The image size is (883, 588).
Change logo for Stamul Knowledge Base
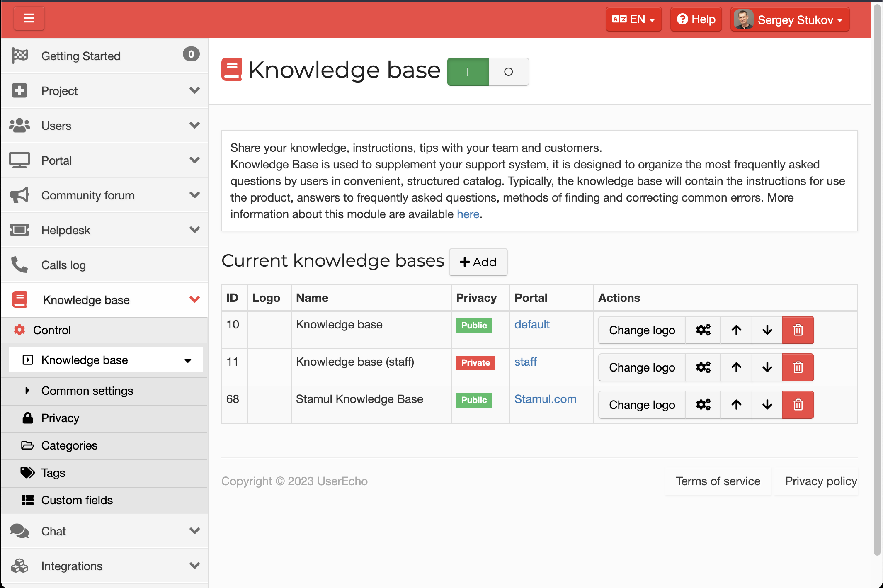(x=642, y=405)
